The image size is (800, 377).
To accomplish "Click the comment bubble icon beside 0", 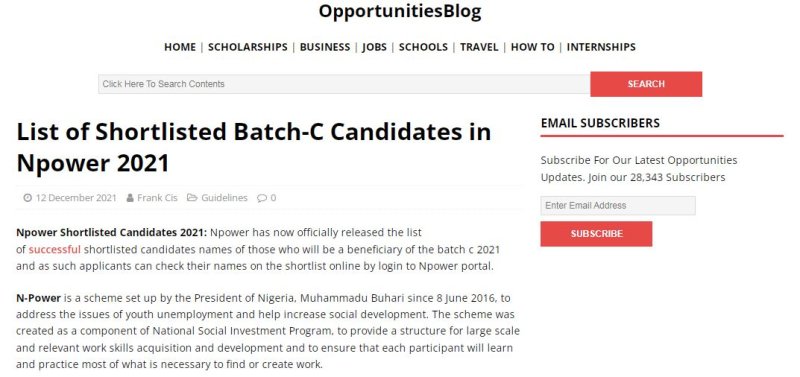I will coord(262,198).
